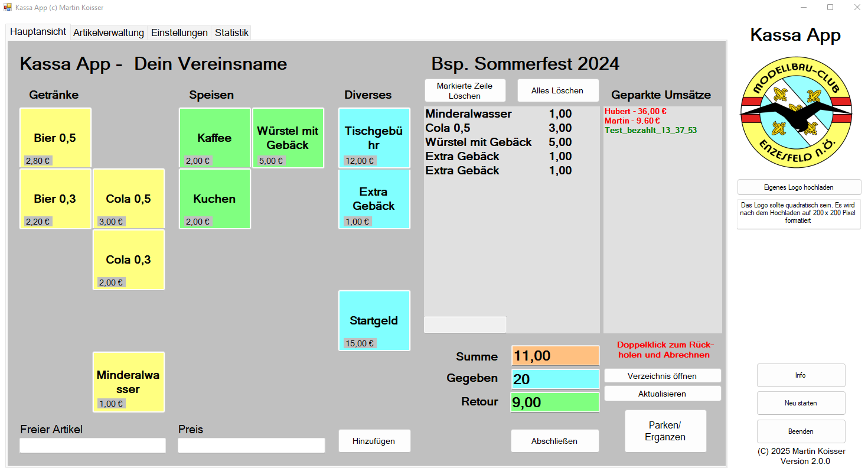
Task: Click Eigenes Logo hochladen button
Action: pos(798,187)
